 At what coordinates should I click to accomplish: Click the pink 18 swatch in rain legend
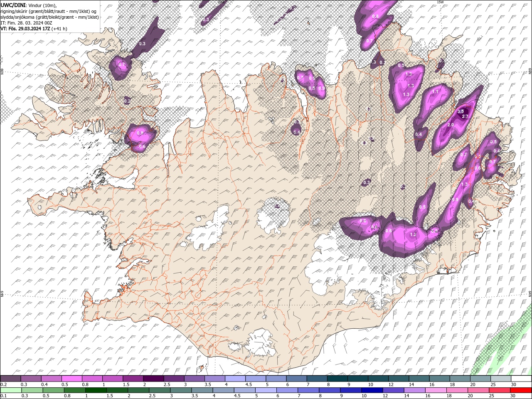coord(457,390)
